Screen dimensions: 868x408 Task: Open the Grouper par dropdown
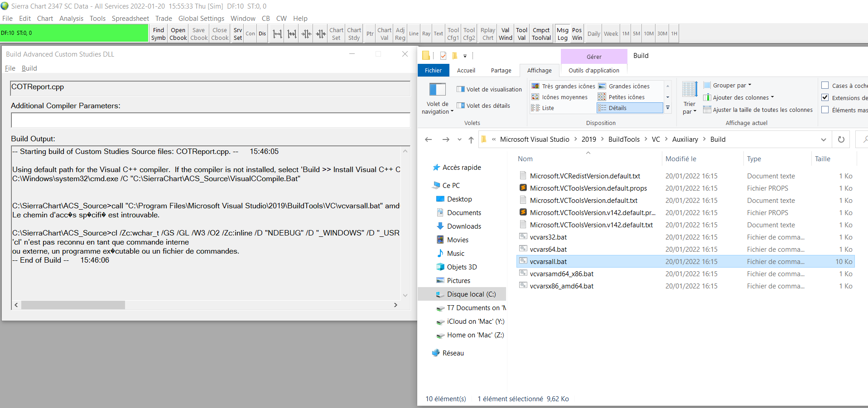[x=728, y=85]
